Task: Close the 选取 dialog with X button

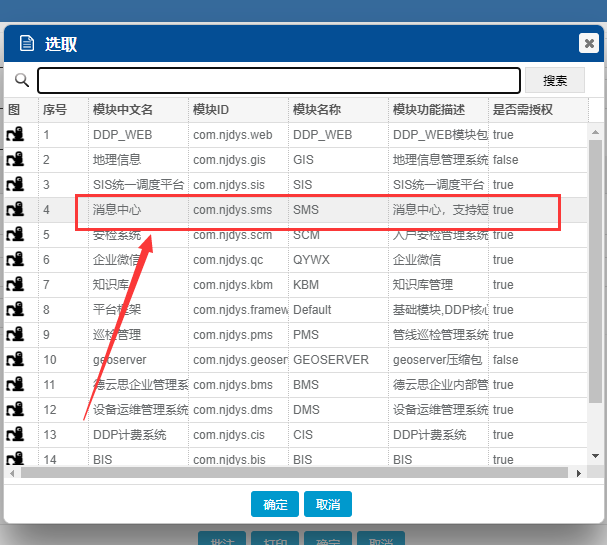Action: coord(588,42)
